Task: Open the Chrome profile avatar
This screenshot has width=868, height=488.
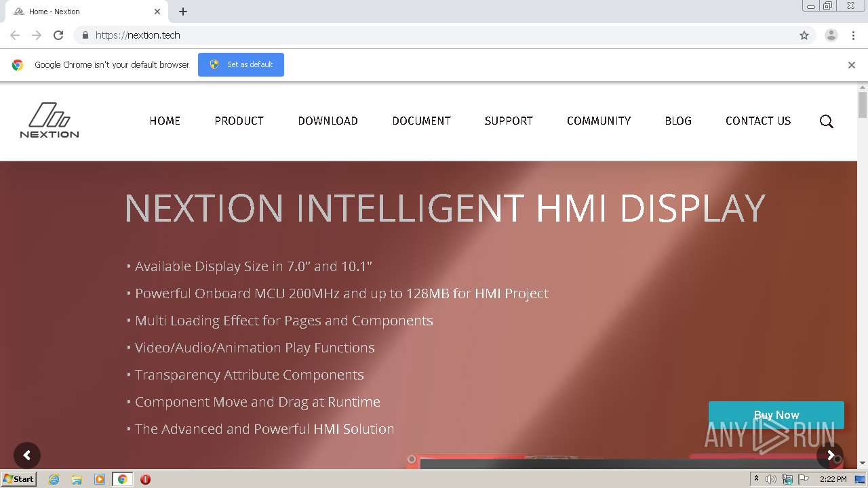Action: click(x=831, y=35)
